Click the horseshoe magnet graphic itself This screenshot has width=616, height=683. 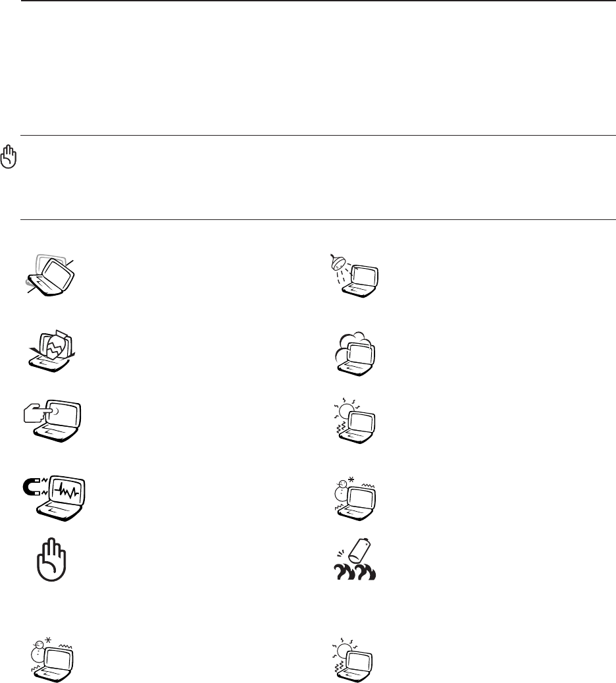coord(32,487)
